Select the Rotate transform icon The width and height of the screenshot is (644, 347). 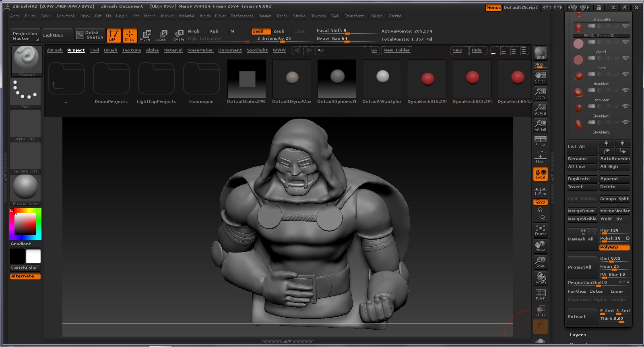[x=178, y=35]
